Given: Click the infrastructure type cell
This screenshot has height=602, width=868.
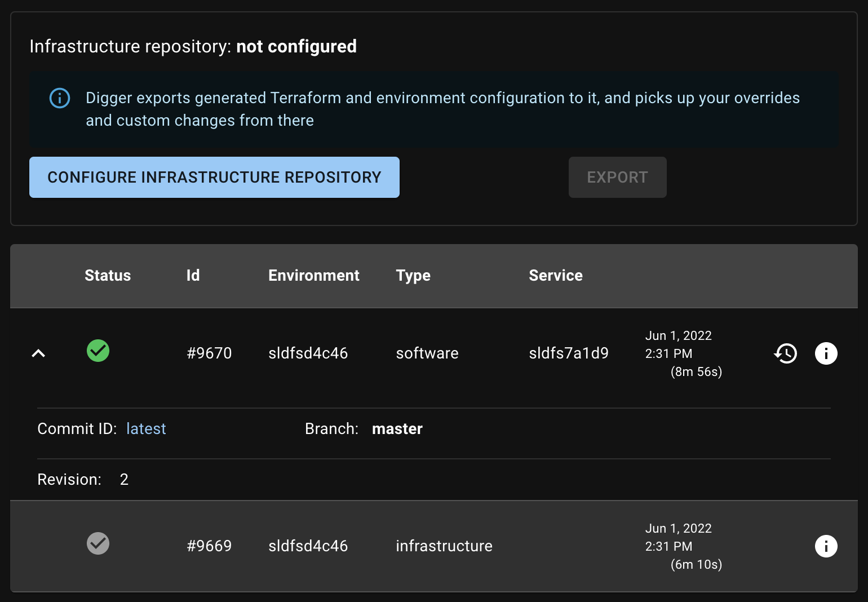Looking at the screenshot, I should (444, 546).
